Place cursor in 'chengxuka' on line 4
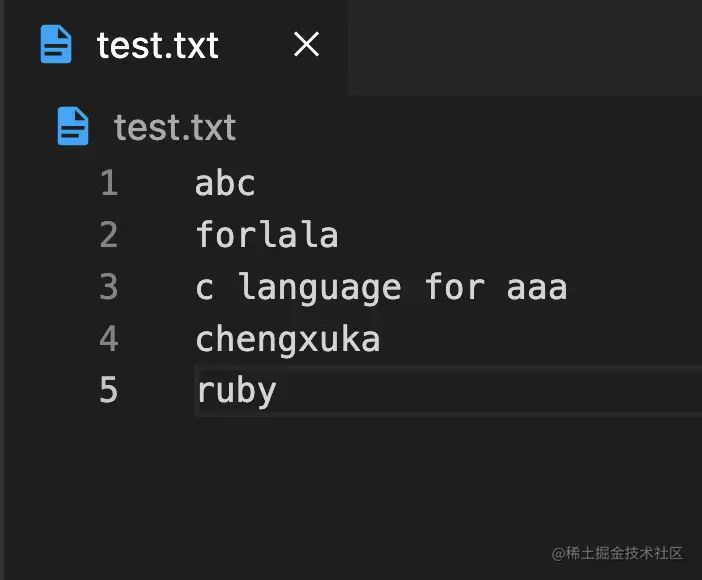The width and height of the screenshot is (702, 580). pos(288,339)
